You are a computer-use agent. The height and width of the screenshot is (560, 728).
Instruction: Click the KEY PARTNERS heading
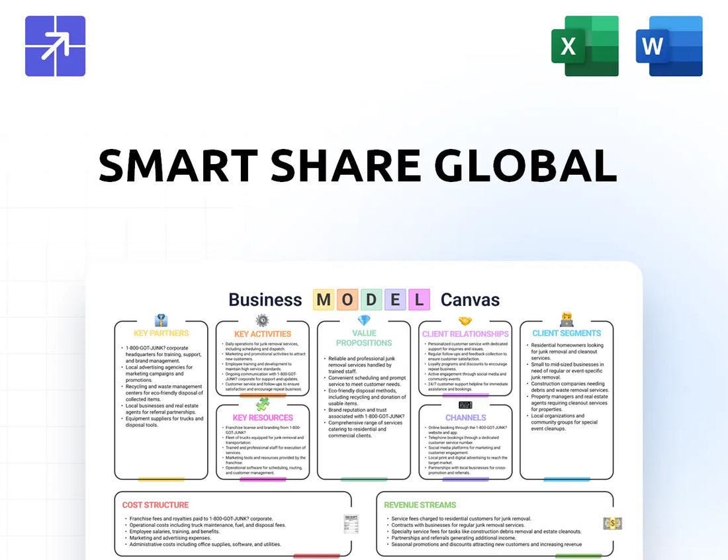coord(161,333)
